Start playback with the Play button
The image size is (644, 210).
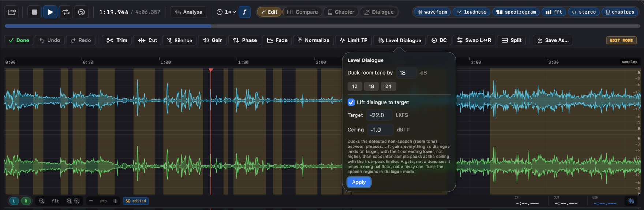(50, 12)
